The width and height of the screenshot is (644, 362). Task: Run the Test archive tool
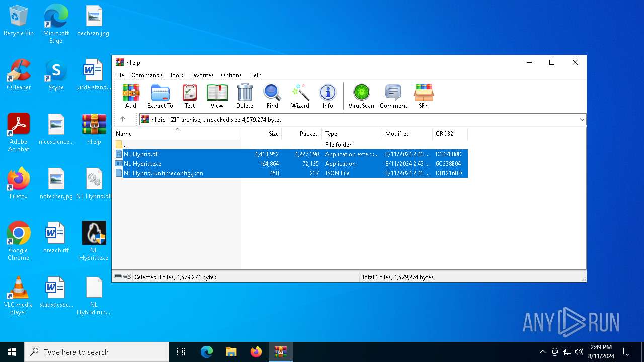[190, 96]
